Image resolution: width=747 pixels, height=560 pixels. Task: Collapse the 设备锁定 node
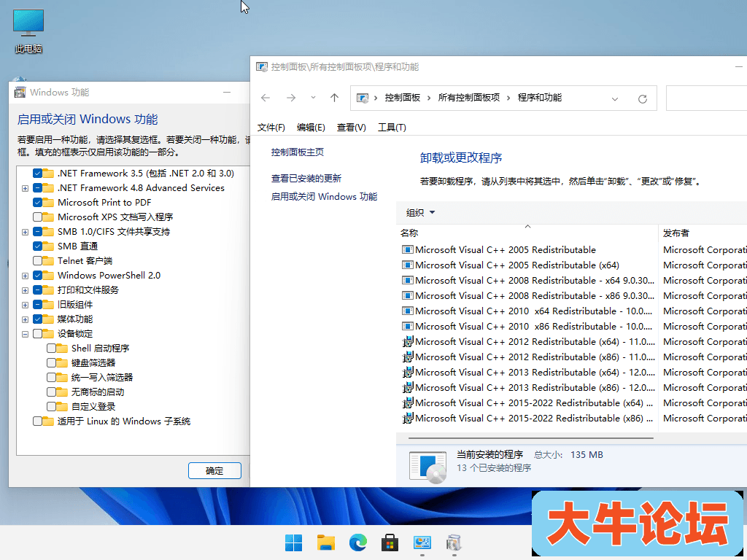[x=26, y=334]
